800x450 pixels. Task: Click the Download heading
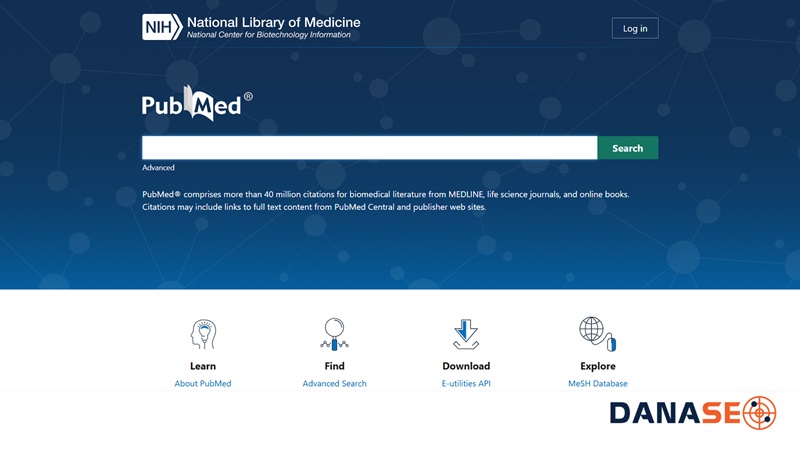click(x=466, y=366)
